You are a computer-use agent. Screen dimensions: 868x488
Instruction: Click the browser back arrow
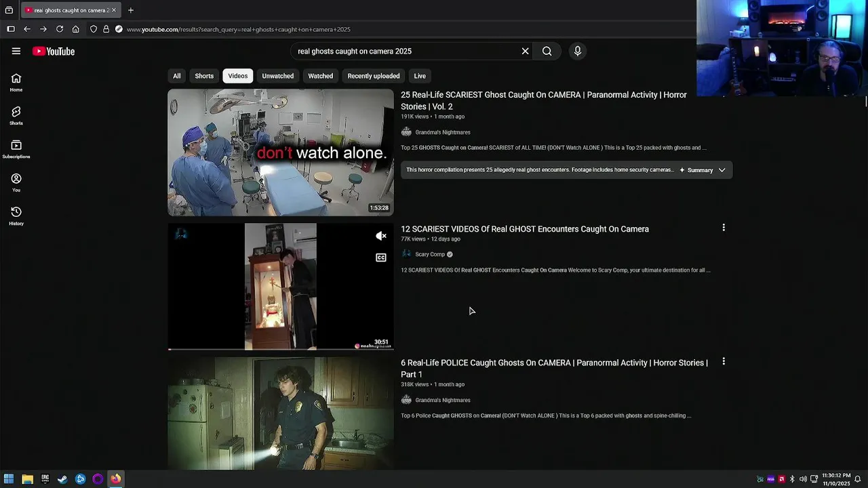click(x=27, y=29)
